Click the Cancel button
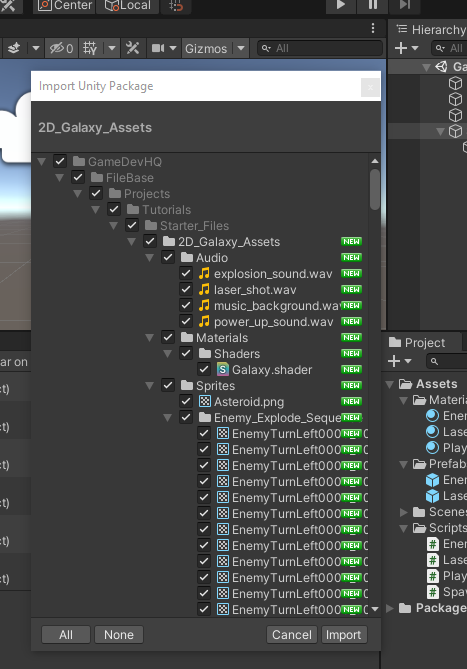Viewport: 467px width, 669px height. pyautogui.click(x=292, y=634)
